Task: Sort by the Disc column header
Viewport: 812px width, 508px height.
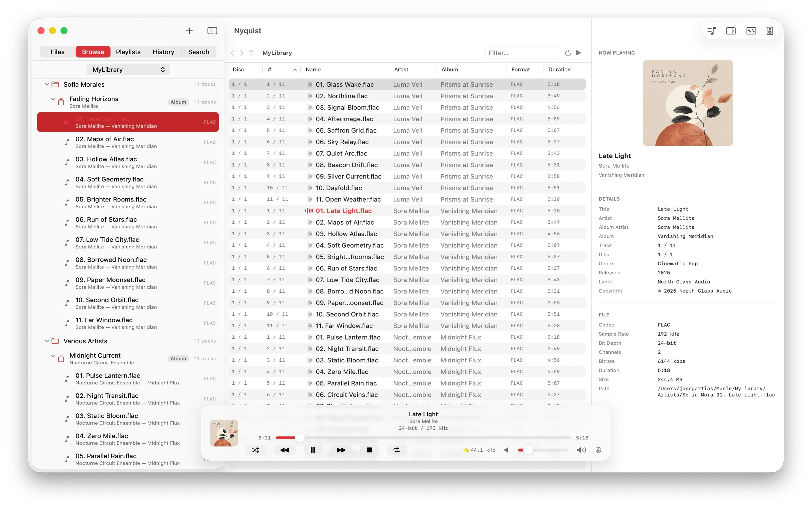Action: click(x=245, y=69)
